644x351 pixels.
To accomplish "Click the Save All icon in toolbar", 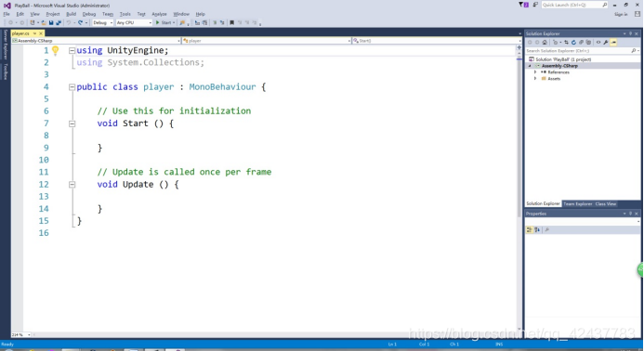I will coord(59,22).
